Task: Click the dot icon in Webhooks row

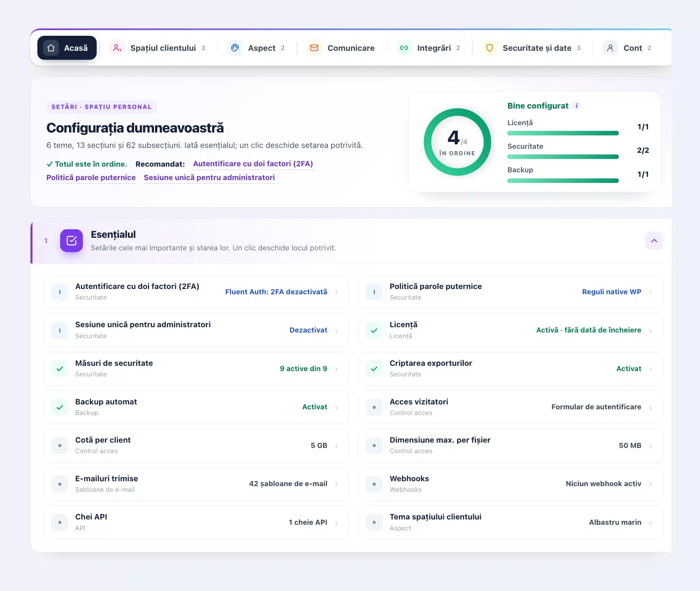Action: click(x=374, y=484)
